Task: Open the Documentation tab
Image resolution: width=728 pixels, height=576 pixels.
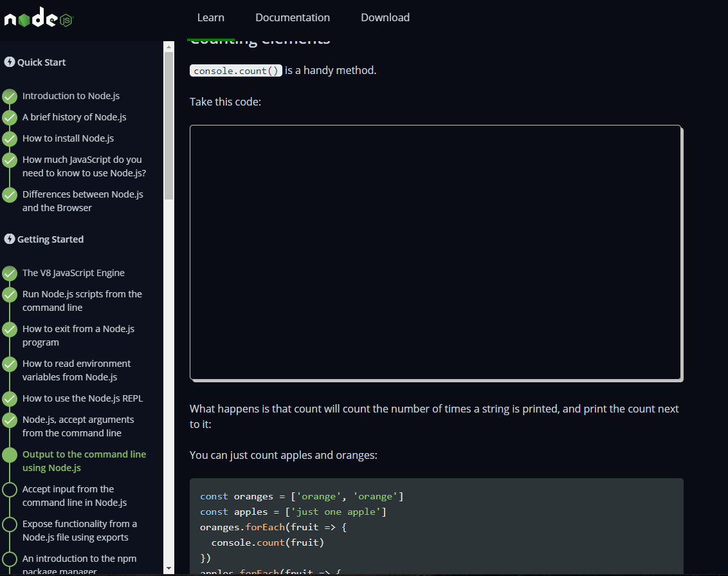Action: coord(293,17)
